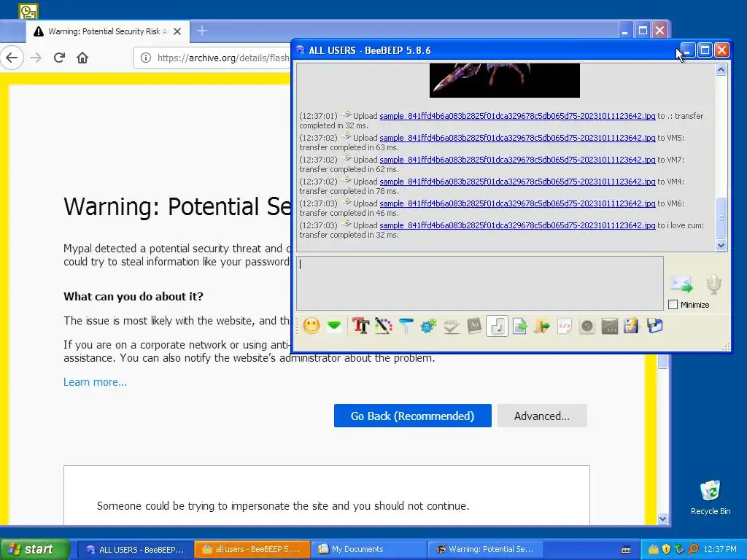Screen dimensions: 747x560
Task: Send the message with envelope arrow button
Action: 682,284
